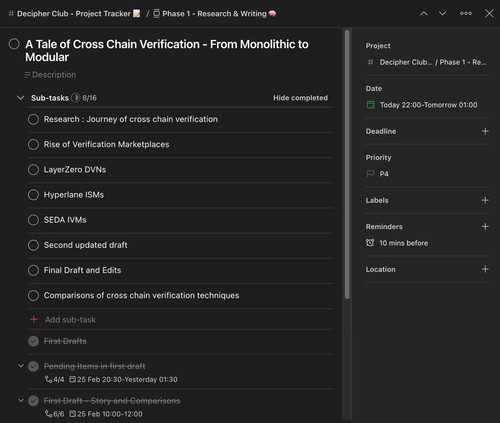Viewport: 500px width, 423px height.
Task: Complete Rise of Verification Marketplaces sub-task
Action: (33, 145)
